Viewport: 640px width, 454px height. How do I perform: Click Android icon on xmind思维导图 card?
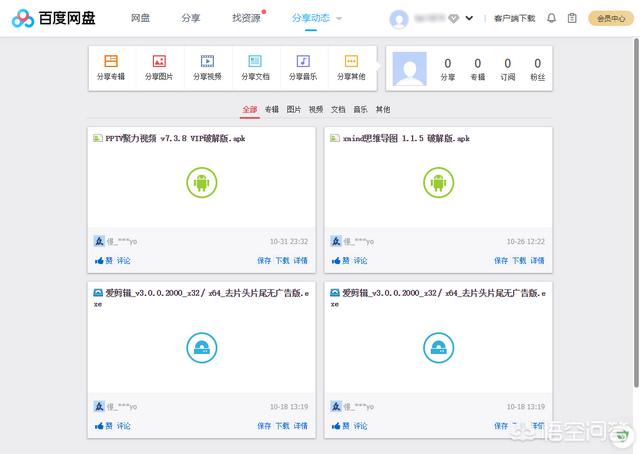(438, 182)
